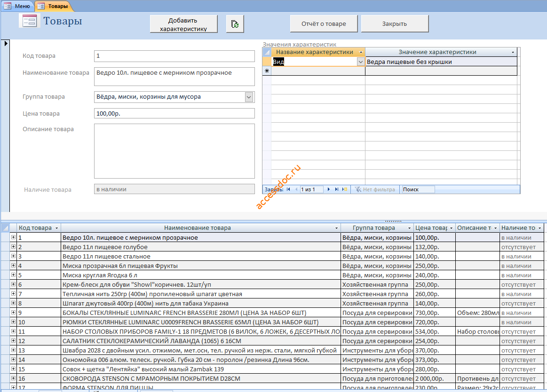The height and width of the screenshot is (392, 547).
Task: Open dropdown arrow in the Вид cell
Action: coord(361,62)
